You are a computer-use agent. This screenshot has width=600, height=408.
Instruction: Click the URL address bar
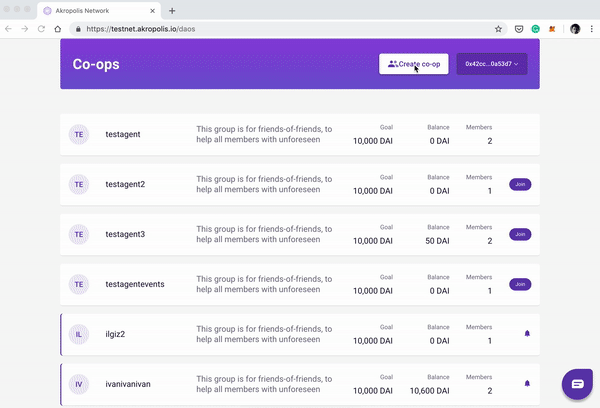[283, 29]
